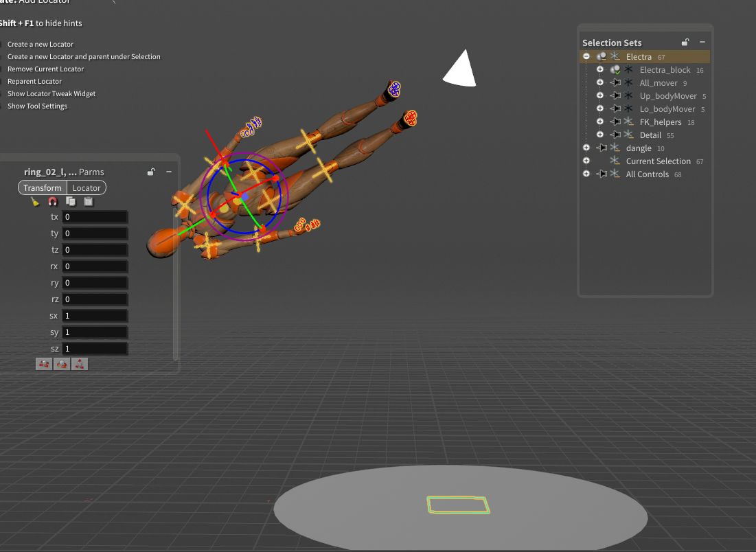Select the Electra_block set row
Screen dimensions: 756x552
pos(645,70)
